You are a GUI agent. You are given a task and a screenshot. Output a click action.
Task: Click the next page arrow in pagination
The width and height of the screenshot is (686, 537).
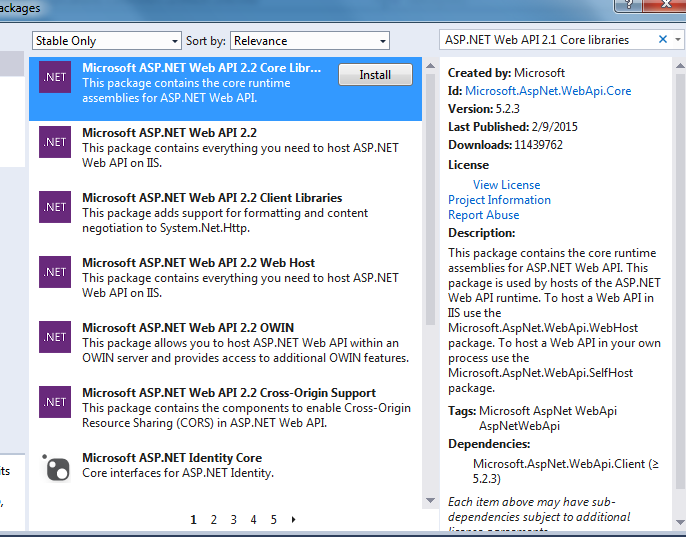coord(293,520)
